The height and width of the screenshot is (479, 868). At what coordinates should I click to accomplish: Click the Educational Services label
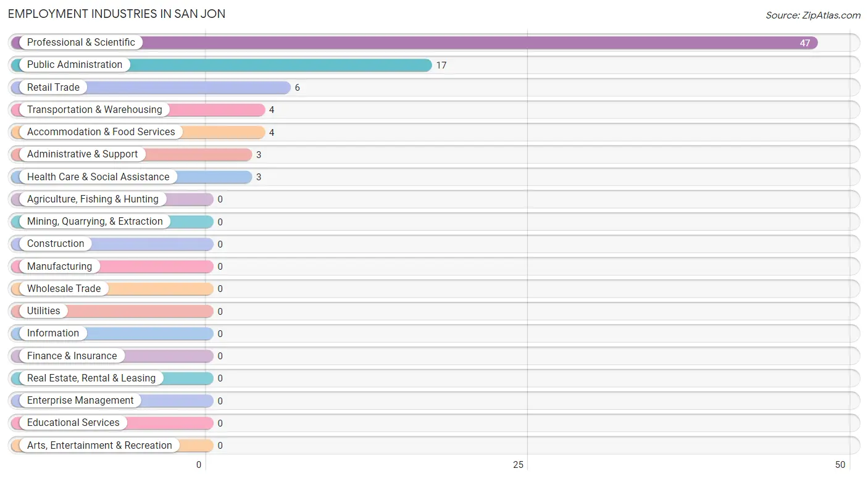tap(73, 423)
